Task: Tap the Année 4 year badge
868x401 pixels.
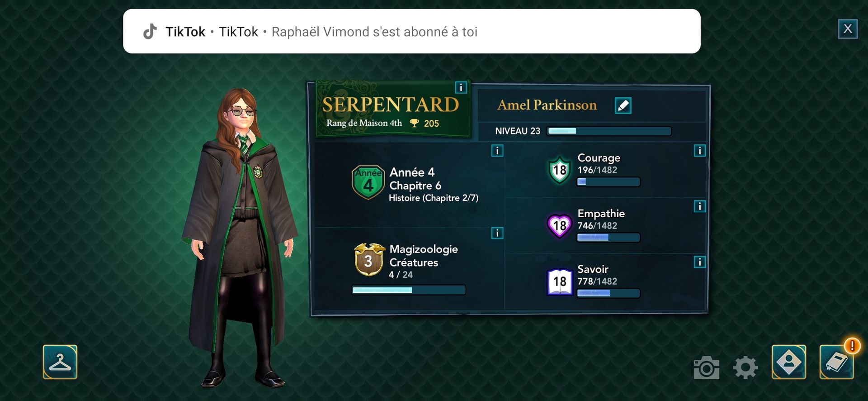Action: 368,182
